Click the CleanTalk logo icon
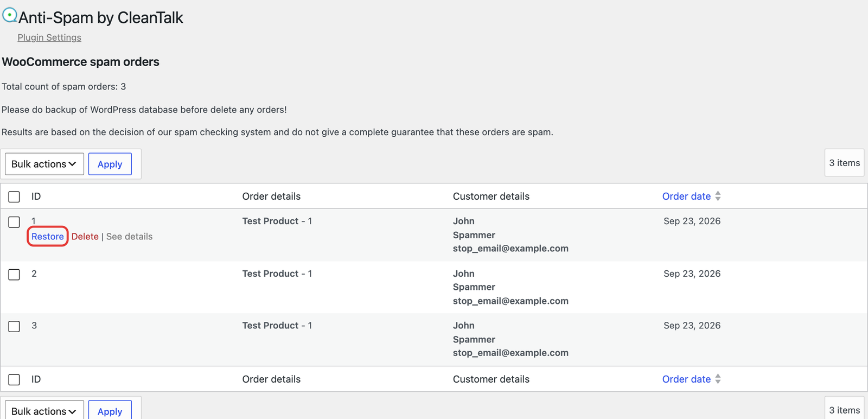This screenshot has height=419, width=868. (10, 16)
